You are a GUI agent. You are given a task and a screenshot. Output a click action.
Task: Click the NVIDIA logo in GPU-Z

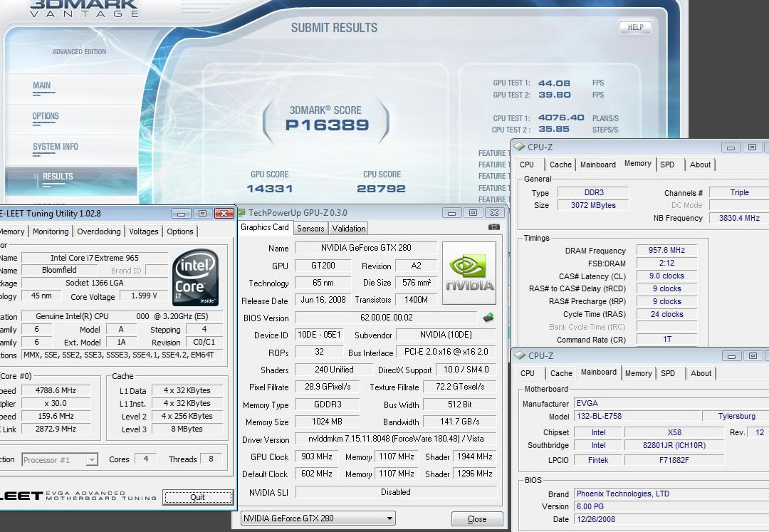click(x=469, y=273)
